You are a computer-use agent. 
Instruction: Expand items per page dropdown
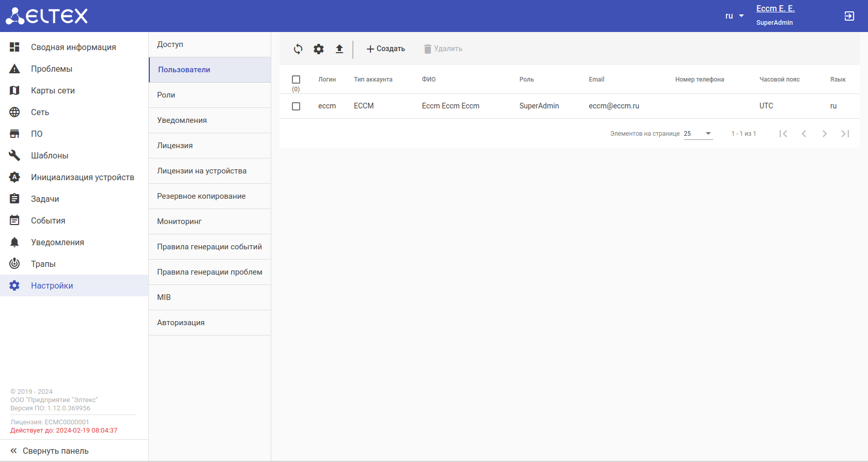698,134
